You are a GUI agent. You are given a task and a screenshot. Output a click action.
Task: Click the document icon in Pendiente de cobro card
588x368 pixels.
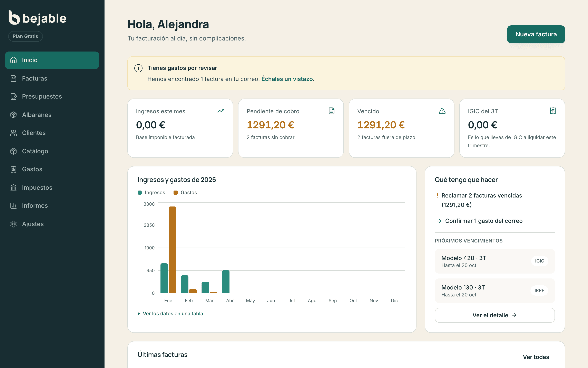[x=331, y=111]
